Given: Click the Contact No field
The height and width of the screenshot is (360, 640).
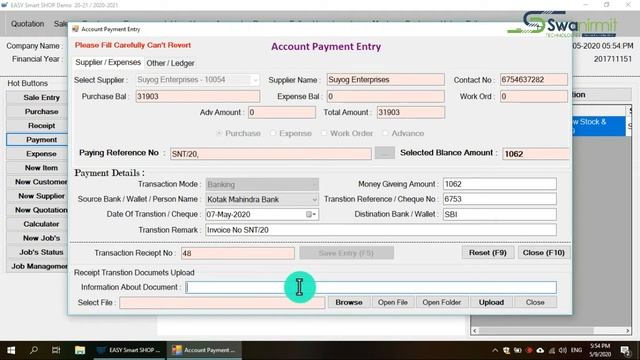Looking at the screenshot, I should coord(533,80).
